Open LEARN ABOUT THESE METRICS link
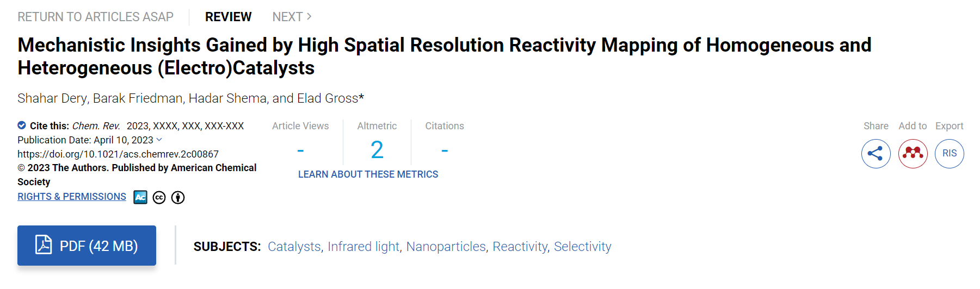980x289 pixels. click(x=368, y=174)
